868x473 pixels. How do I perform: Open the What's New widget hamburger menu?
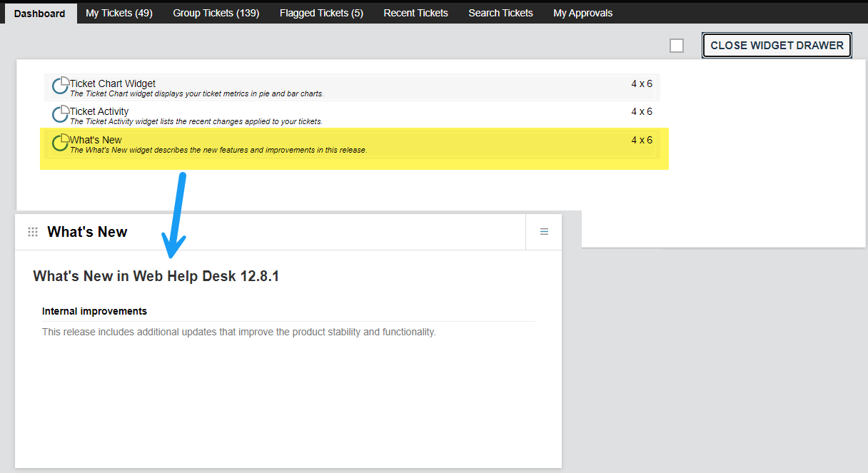point(544,232)
